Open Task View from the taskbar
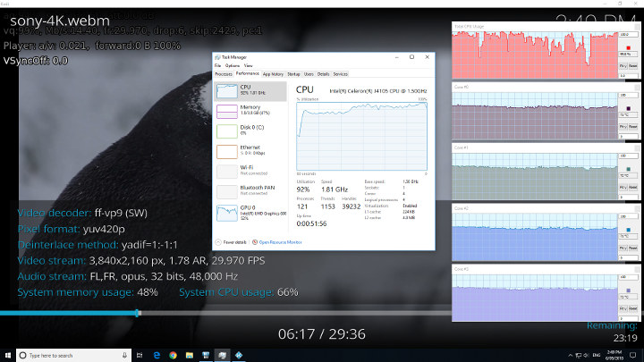The width and height of the screenshot is (644, 362). point(140,356)
